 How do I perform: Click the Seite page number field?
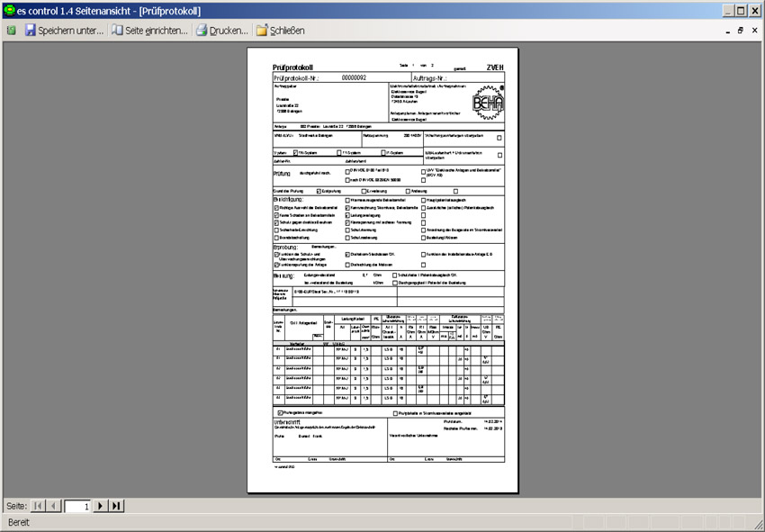77,506
